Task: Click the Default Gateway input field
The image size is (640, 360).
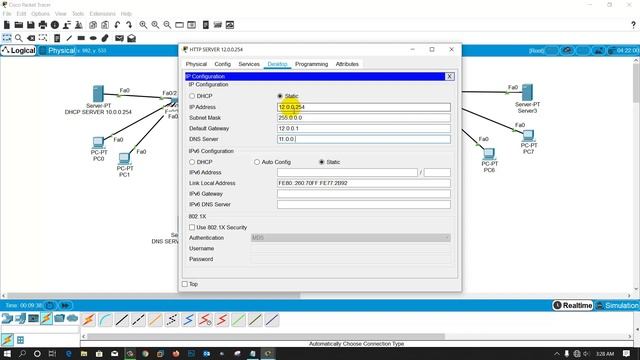Action: [364, 128]
